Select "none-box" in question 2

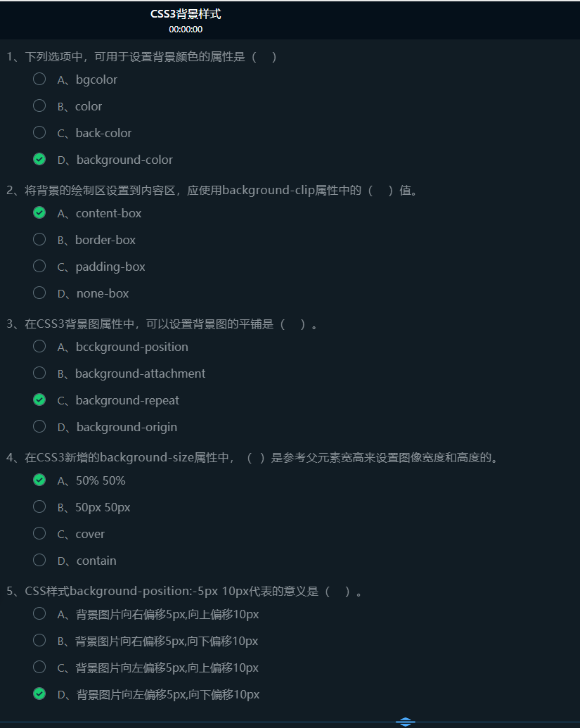pos(39,293)
